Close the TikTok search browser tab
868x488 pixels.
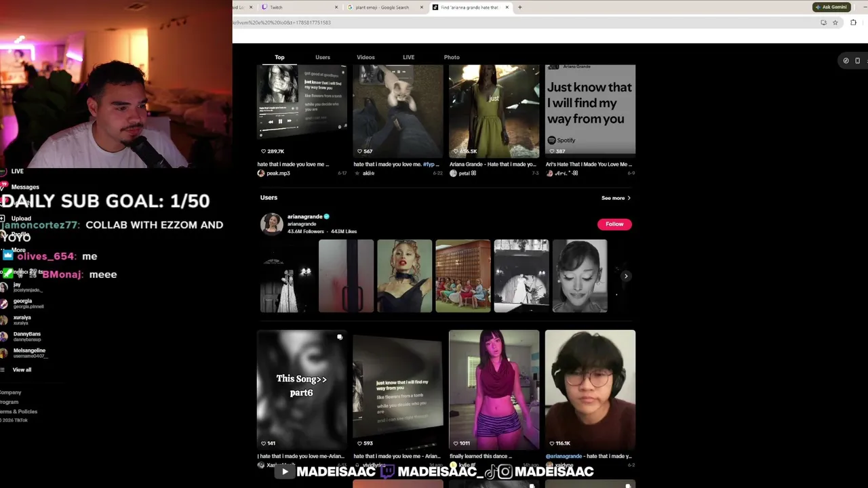click(x=507, y=7)
